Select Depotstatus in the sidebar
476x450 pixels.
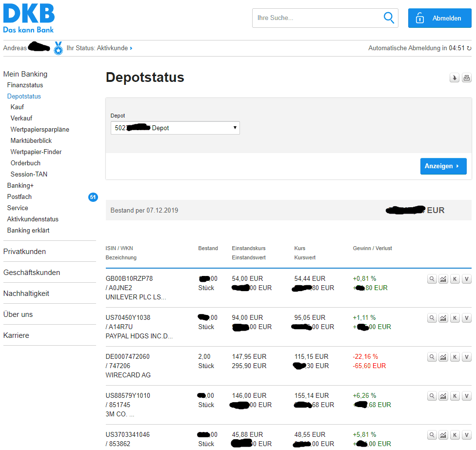pos(24,96)
